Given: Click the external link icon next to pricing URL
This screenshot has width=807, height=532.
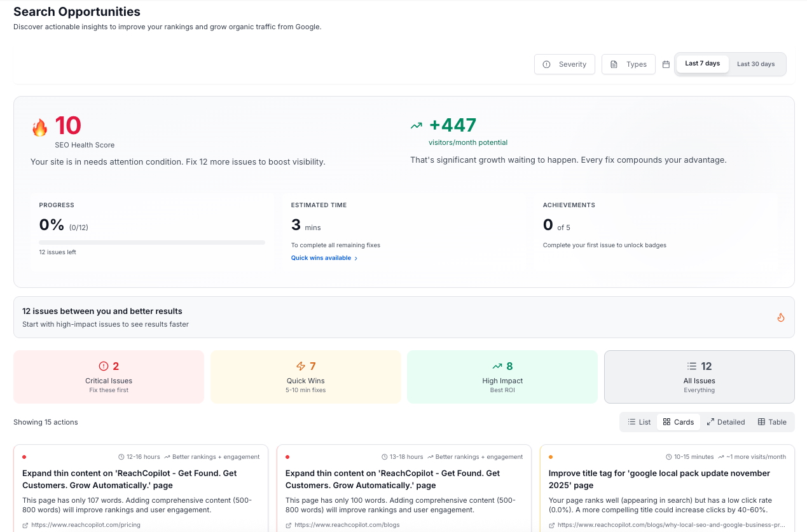Looking at the screenshot, I should point(25,525).
